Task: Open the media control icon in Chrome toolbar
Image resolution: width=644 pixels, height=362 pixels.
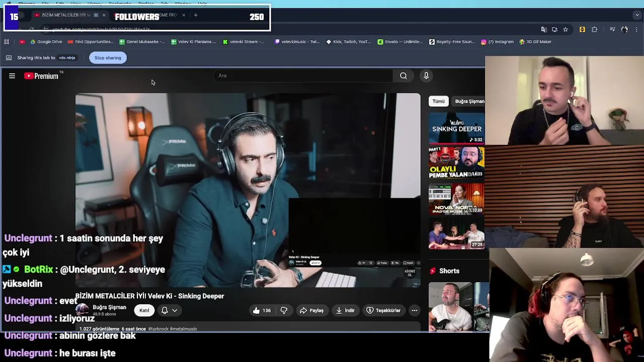Action: point(612,30)
